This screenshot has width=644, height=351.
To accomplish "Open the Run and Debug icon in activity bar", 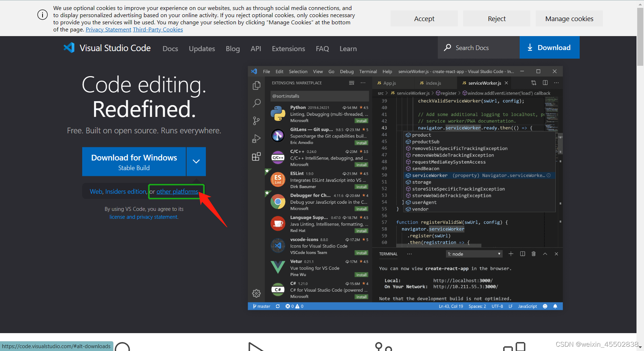I will pos(256,139).
